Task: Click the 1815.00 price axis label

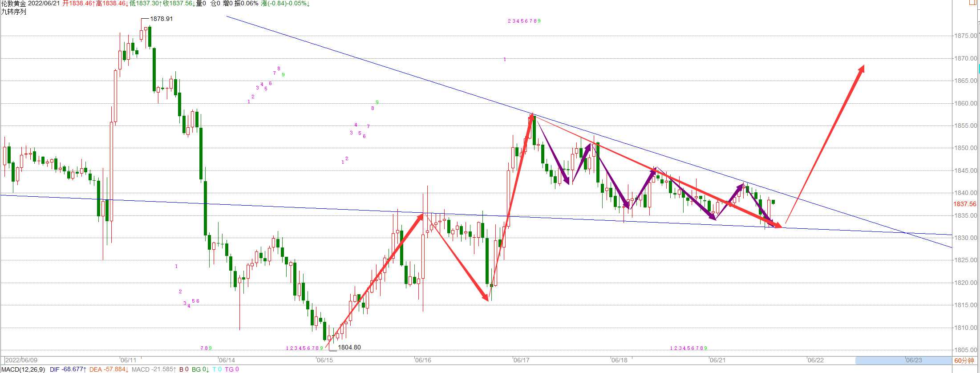Action: click(966, 305)
